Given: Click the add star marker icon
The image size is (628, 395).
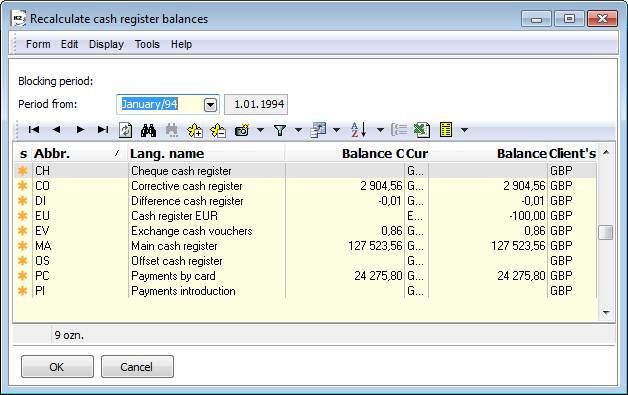Looking at the screenshot, I should [195, 130].
